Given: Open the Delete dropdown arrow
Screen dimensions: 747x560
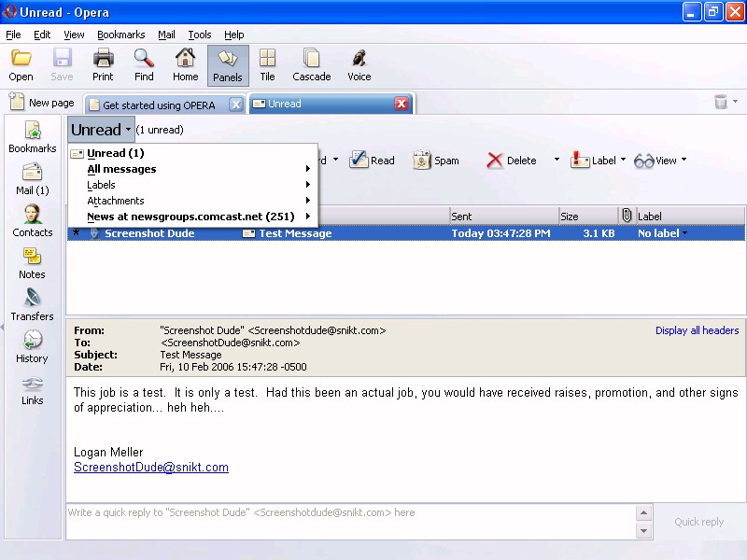Looking at the screenshot, I should (557, 160).
